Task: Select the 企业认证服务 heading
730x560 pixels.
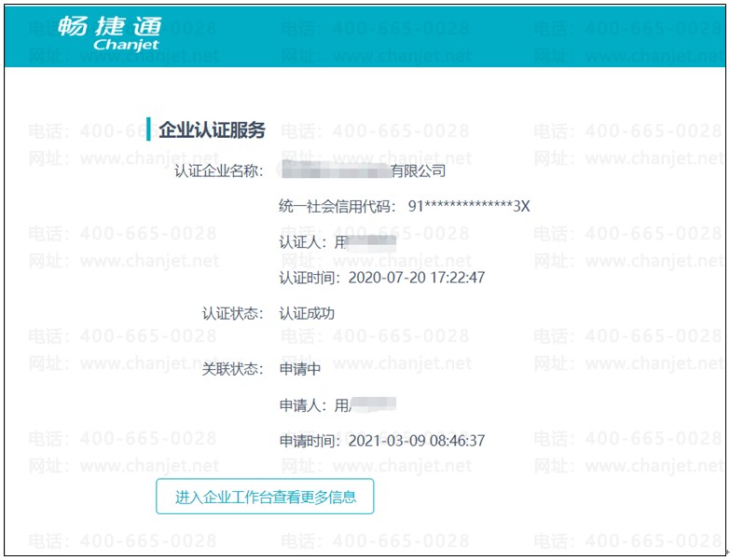Action: click(212, 130)
